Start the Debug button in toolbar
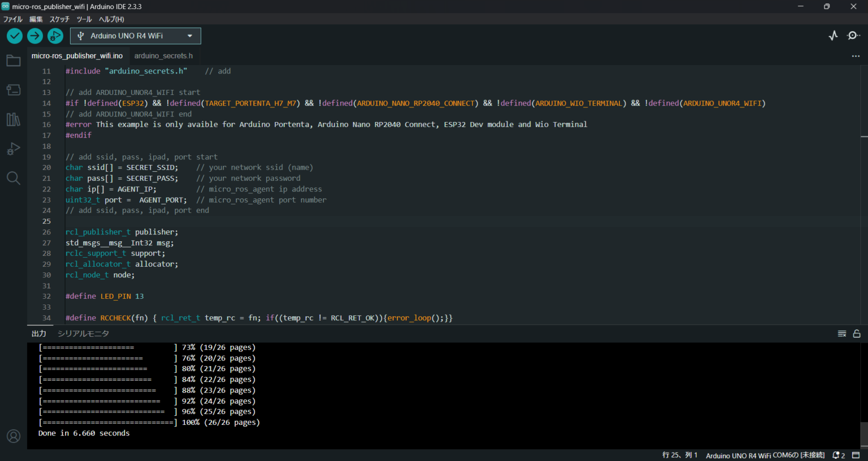 point(55,36)
